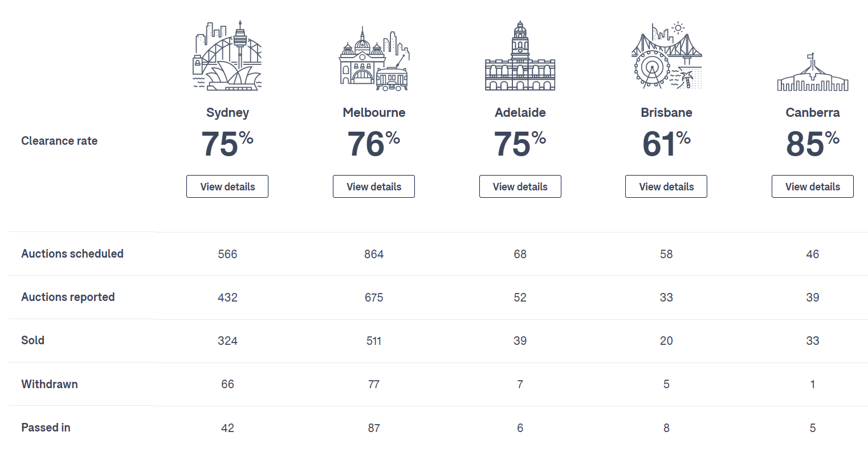Click the Brisbane Story Bridge and wheel icon

[x=666, y=56]
